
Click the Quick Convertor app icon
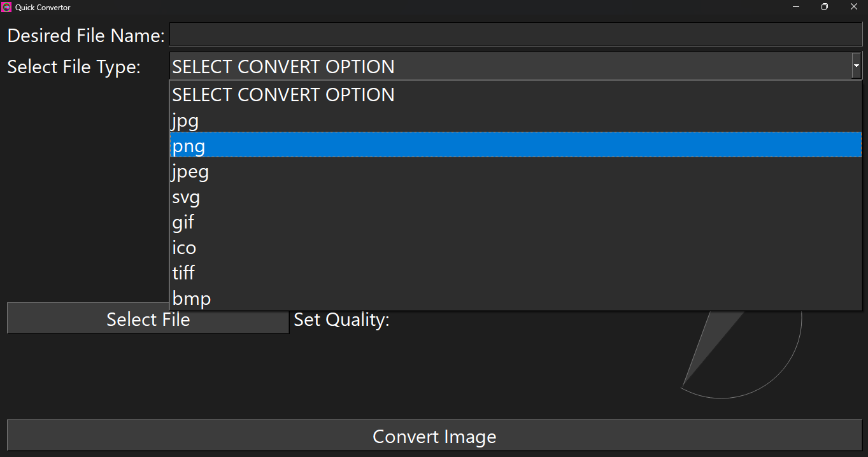pyautogui.click(x=7, y=7)
